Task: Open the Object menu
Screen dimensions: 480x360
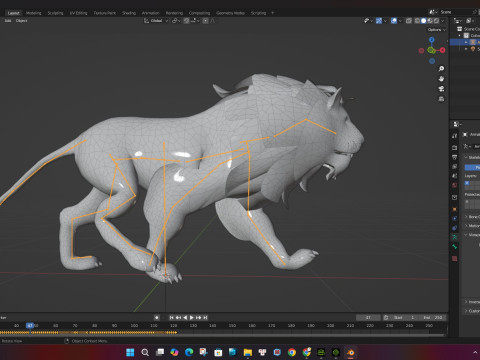Action: (x=21, y=21)
